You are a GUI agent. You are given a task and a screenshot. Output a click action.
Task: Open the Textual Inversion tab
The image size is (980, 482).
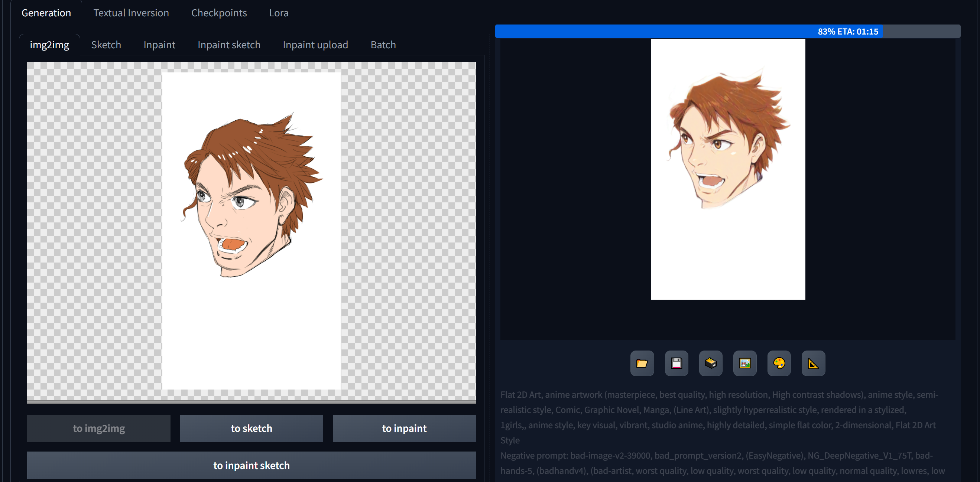coord(131,13)
